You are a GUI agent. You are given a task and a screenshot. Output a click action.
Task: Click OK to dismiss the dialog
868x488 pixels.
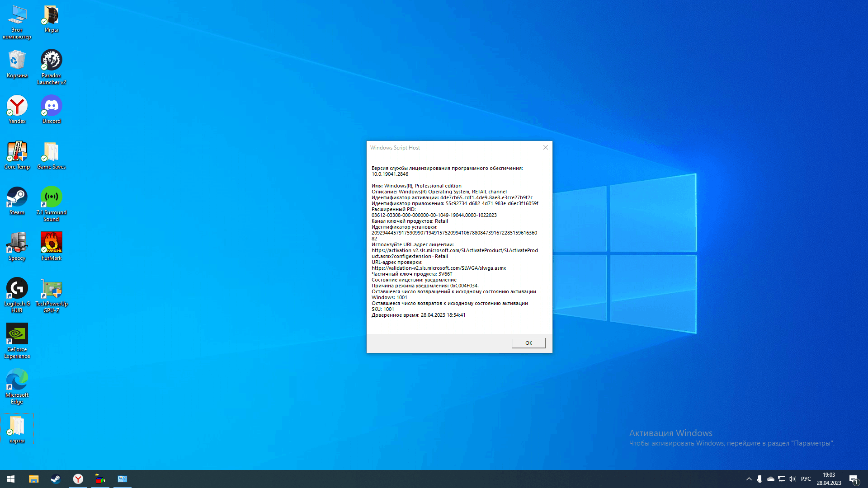point(528,343)
